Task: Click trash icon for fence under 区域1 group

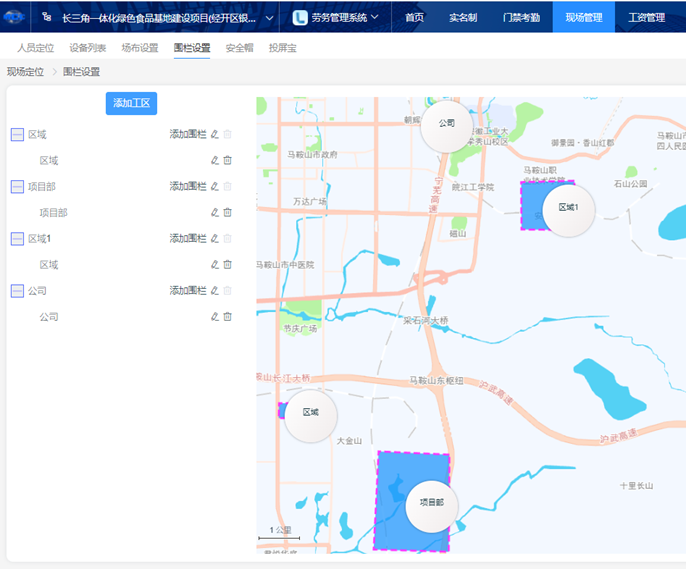Action: tap(227, 264)
